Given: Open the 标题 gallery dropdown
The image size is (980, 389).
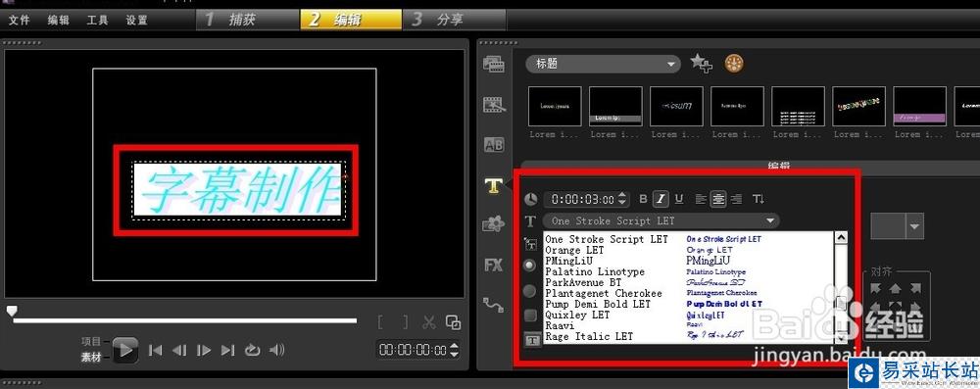Looking at the screenshot, I should (x=603, y=64).
